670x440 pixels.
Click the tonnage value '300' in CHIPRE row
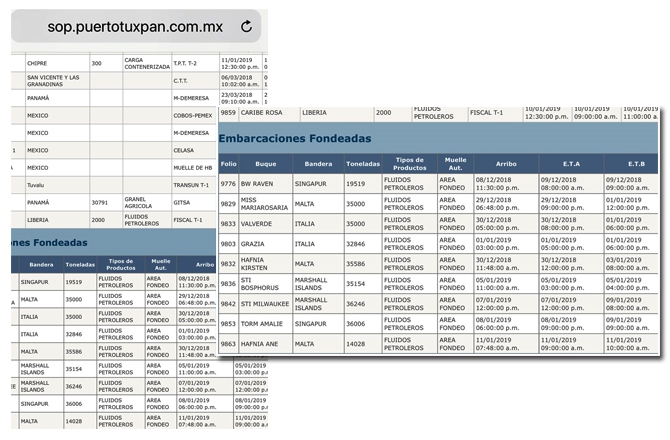[97, 63]
